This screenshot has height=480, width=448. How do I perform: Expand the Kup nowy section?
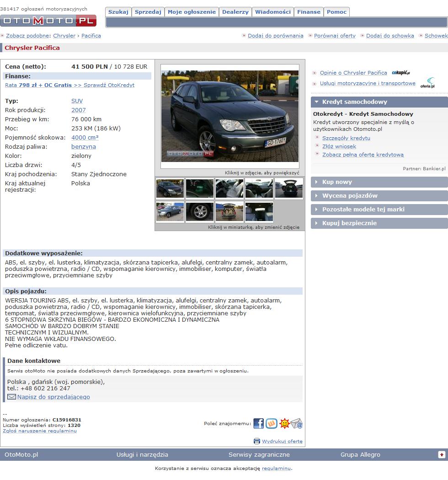(379, 182)
